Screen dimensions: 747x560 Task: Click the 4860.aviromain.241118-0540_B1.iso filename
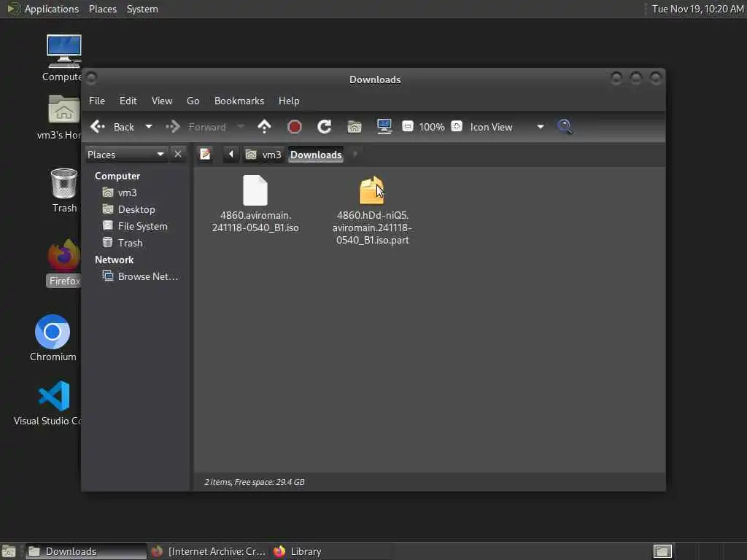[255, 222]
